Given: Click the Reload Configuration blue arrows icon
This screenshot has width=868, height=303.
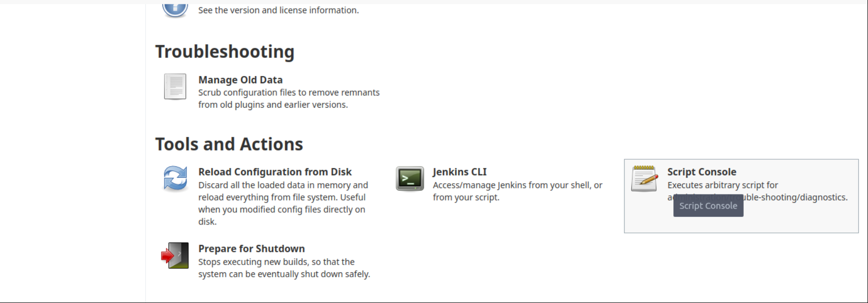Looking at the screenshot, I should click(175, 178).
